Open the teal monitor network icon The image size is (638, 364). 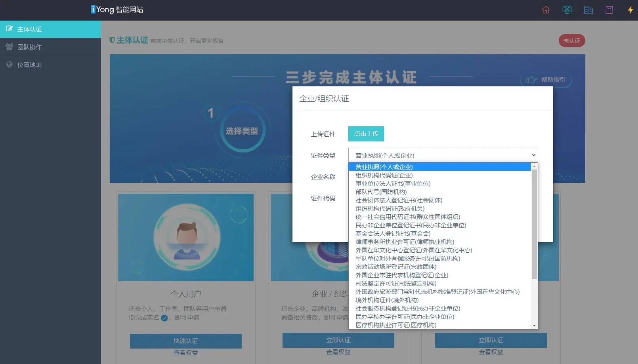567,10
